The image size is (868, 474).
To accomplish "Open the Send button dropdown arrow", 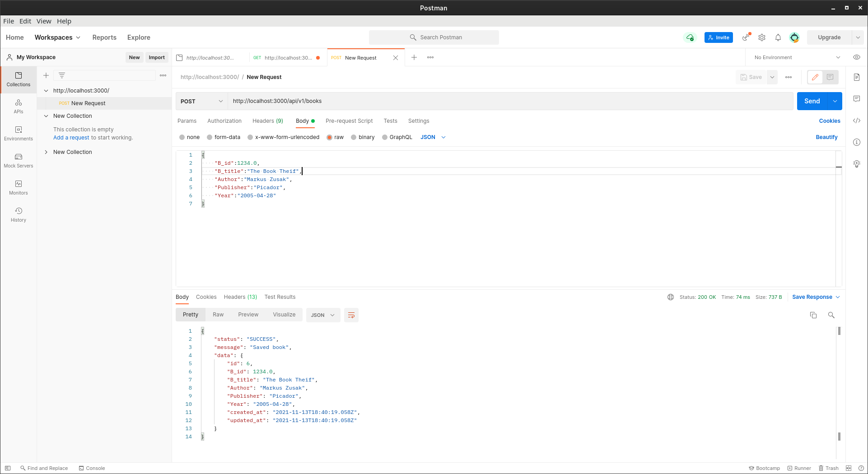I will pyautogui.click(x=835, y=101).
